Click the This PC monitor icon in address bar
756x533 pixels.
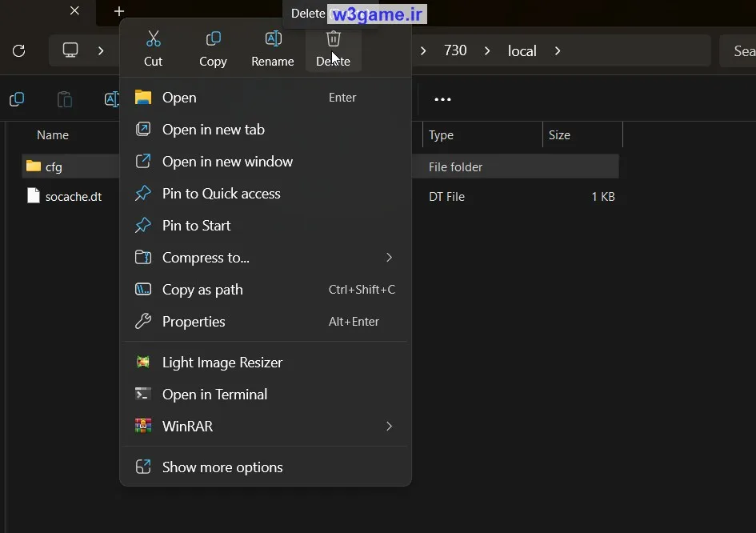point(70,50)
